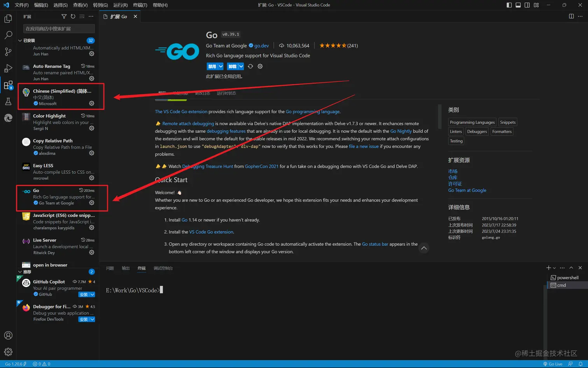The image size is (588, 368).
Task: Switch to the 问题 panel tab
Action: [110, 268]
